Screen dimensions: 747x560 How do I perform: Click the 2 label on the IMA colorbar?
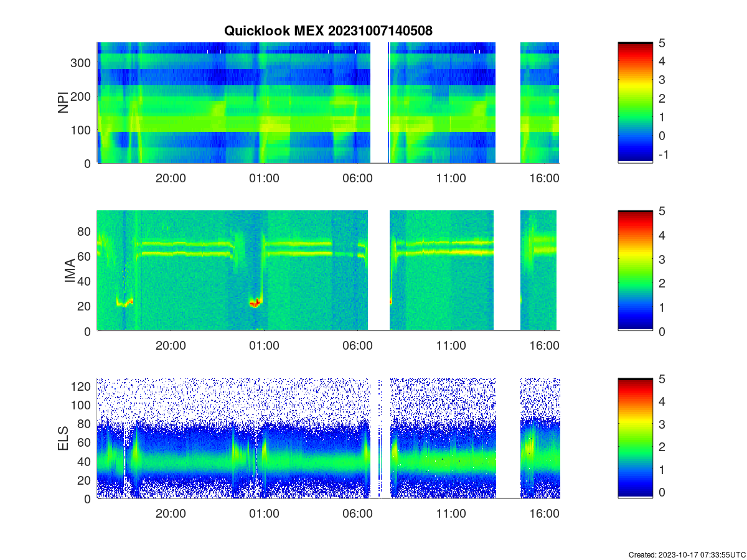tap(662, 283)
